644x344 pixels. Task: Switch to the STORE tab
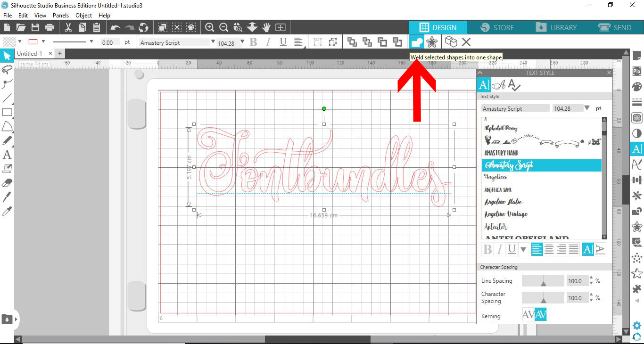coord(497,27)
